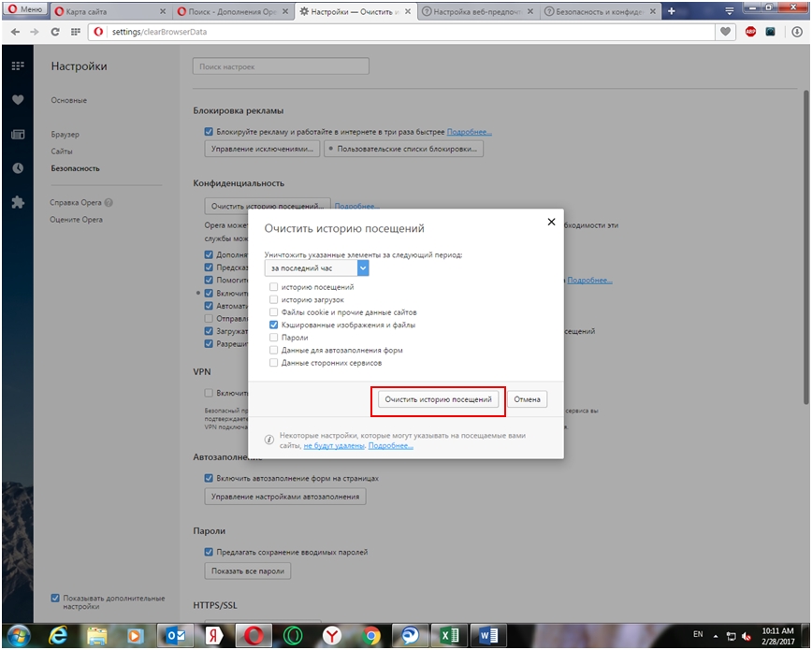Open Основные settings section
The image size is (812, 650).
pyautogui.click(x=69, y=100)
